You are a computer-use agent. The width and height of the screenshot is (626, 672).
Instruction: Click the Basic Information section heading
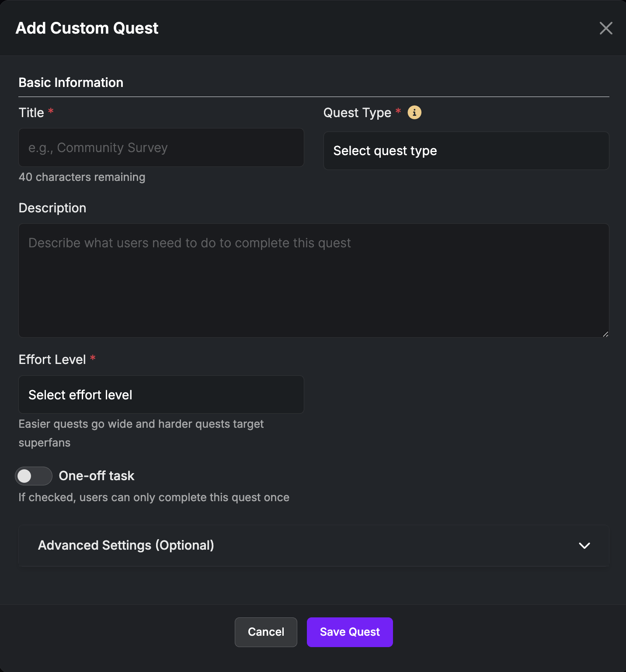click(71, 83)
